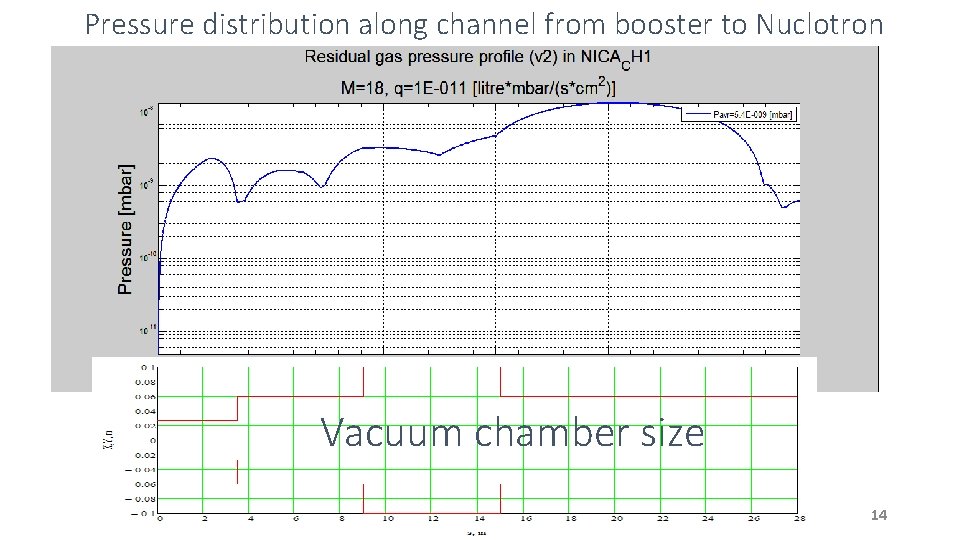This screenshot has width=960, height=540.
Task: Click the slide number "14"
Action: point(879,515)
